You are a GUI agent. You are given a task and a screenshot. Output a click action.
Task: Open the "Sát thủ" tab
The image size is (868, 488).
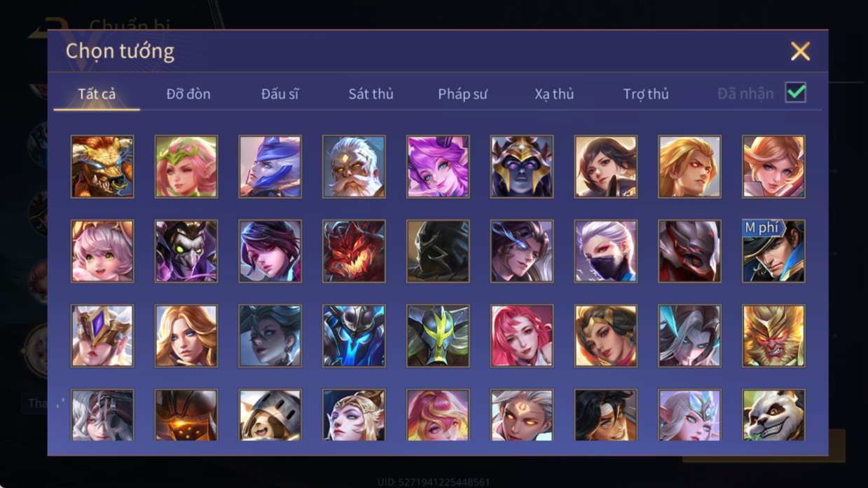tap(371, 94)
